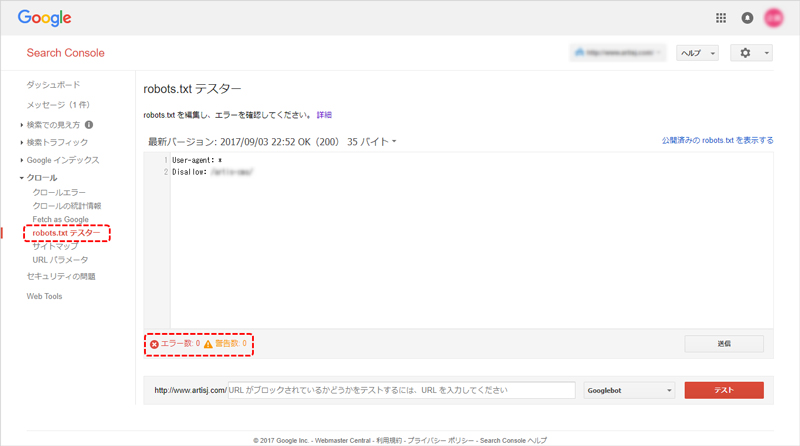Viewport: 800px width, 446px height.
Task: Click 公開済みの robots.txt を表示する link
Action: click(x=717, y=140)
